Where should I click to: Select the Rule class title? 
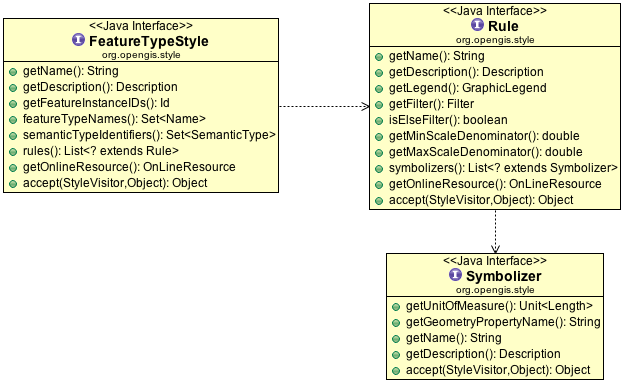503,26
